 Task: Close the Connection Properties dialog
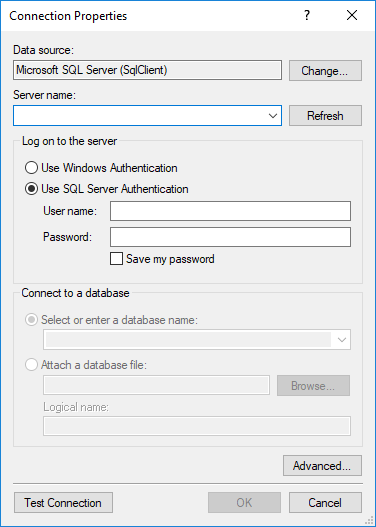pos(352,15)
